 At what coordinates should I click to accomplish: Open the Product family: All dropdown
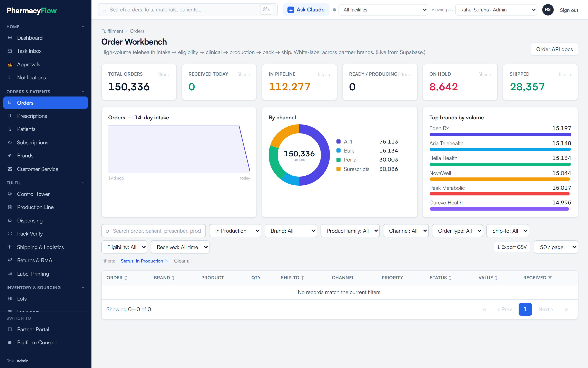point(350,231)
